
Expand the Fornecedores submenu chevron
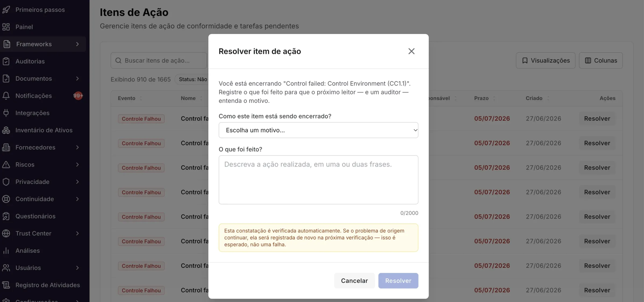tap(77, 147)
